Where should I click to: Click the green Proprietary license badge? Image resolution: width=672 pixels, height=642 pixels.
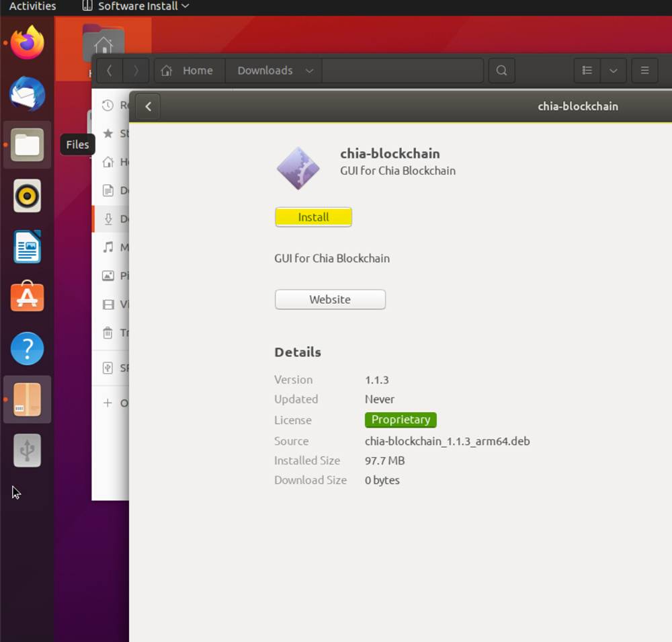401,419
